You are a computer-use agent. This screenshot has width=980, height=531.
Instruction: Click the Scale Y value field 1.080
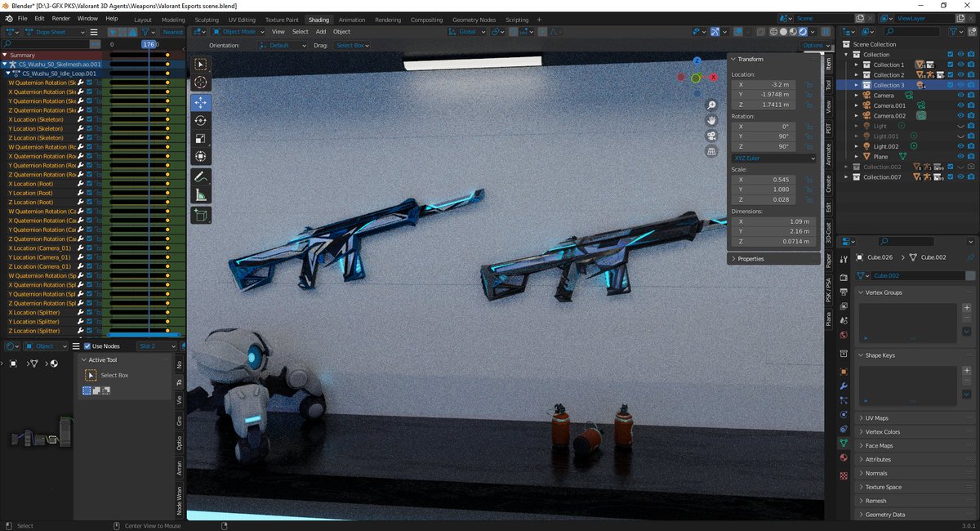[765, 190]
